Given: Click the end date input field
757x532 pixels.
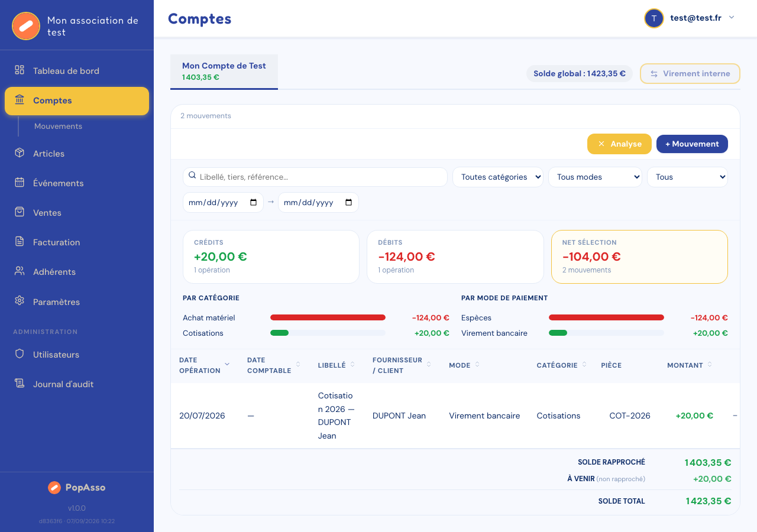Looking at the screenshot, I should tap(318, 202).
